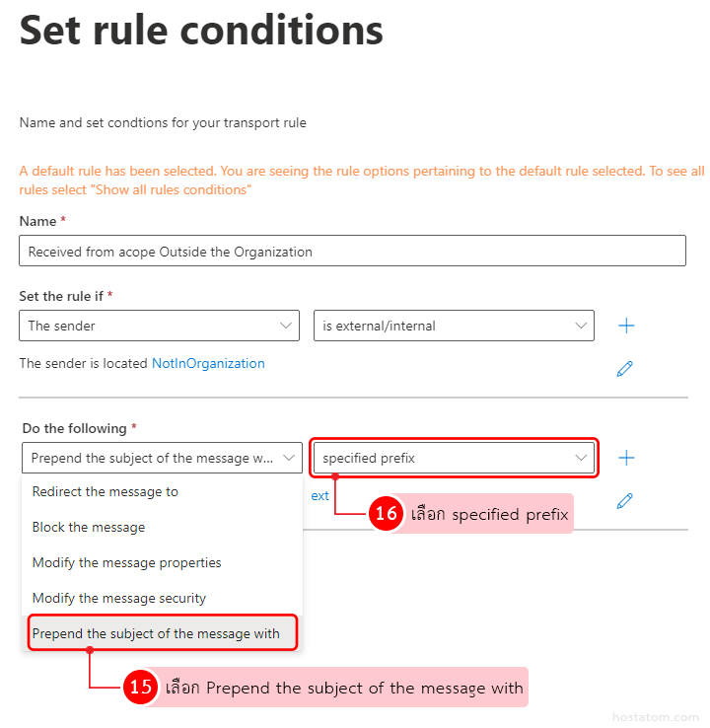Add another action with the plus icon

(625, 458)
